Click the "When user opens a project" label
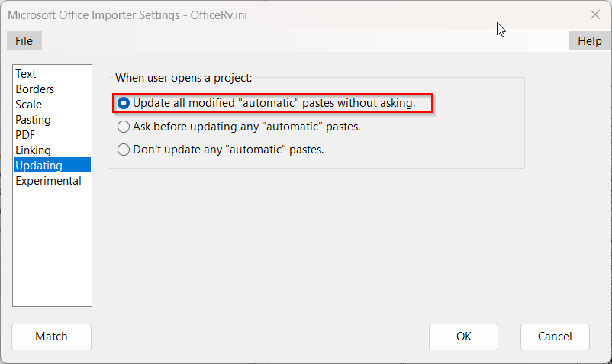This screenshot has height=364, width=612. coord(183,78)
